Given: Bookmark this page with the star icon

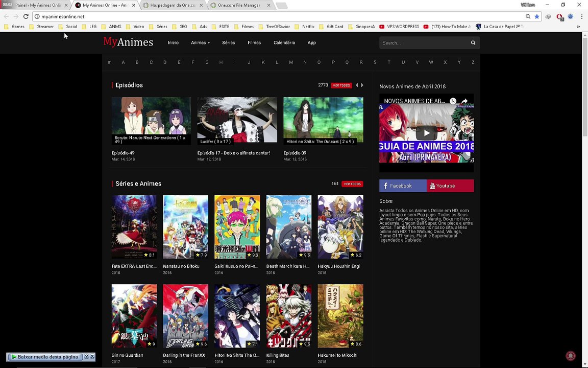Looking at the screenshot, I should click(x=536, y=16).
